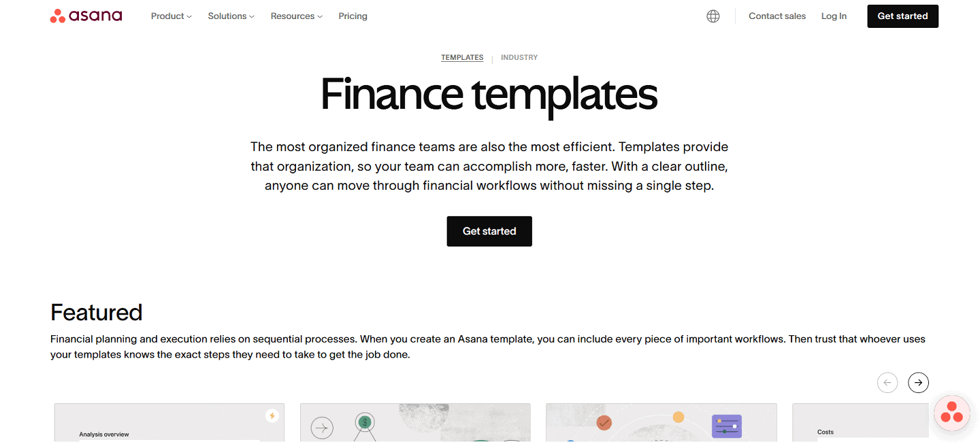
Task: Click the right carousel arrow
Action: click(918, 382)
